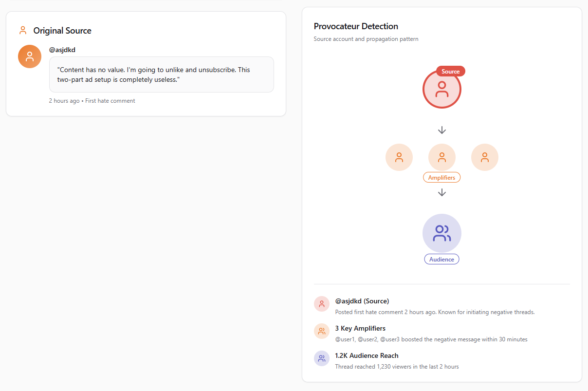Screen dimensions: 588x391
Task: Click the Amplifiers pill label
Action: pyautogui.click(x=442, y=178)
